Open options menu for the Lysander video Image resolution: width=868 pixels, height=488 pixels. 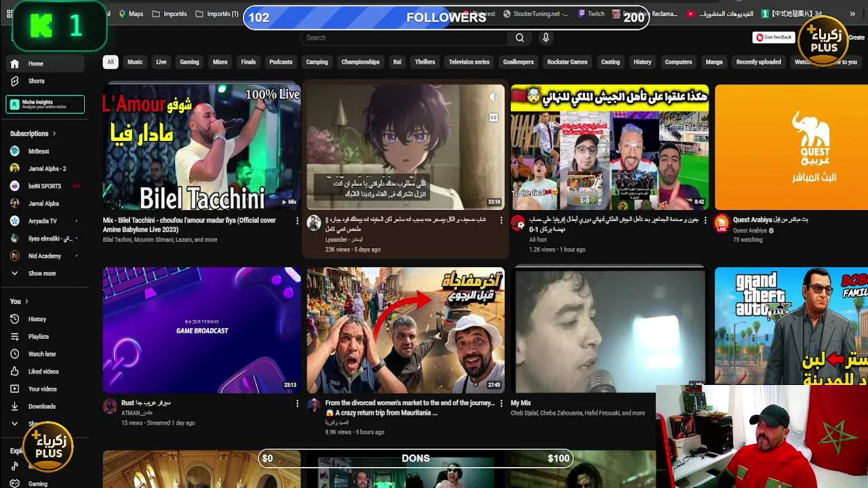click(501, 221)
